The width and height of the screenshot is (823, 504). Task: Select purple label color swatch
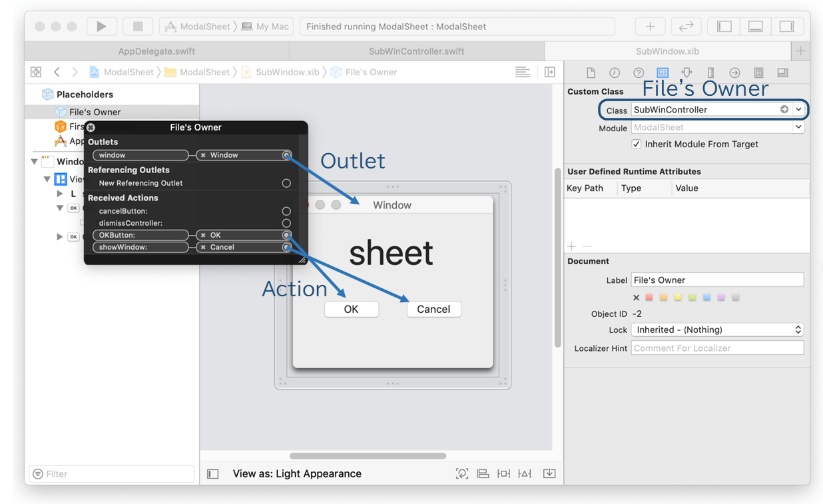[x=721, y=298]
